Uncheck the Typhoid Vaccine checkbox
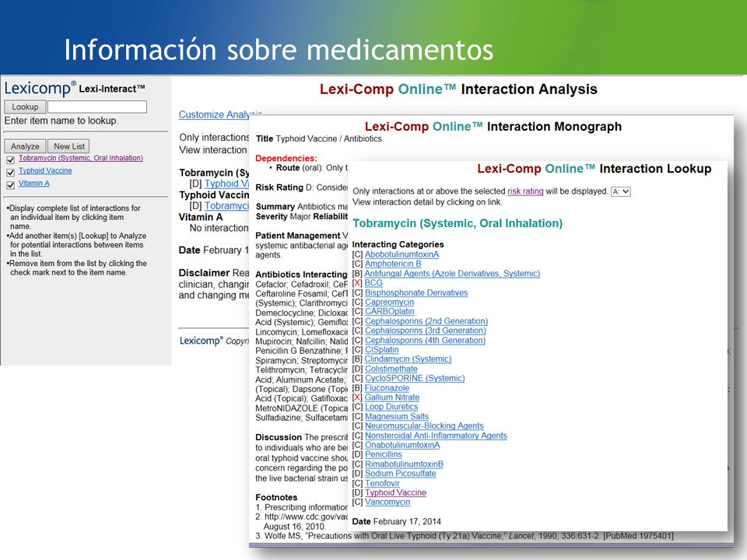 (x=10, y=173)
